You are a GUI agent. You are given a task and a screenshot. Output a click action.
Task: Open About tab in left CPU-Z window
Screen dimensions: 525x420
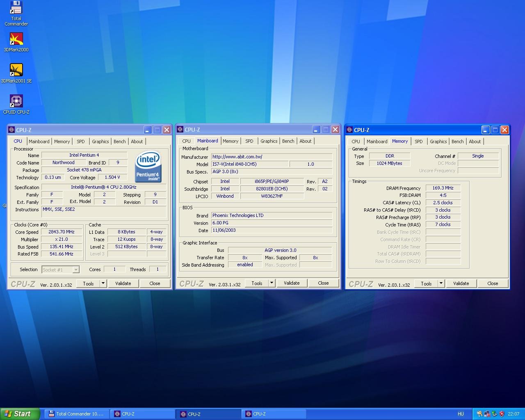[x=137, y=142]
